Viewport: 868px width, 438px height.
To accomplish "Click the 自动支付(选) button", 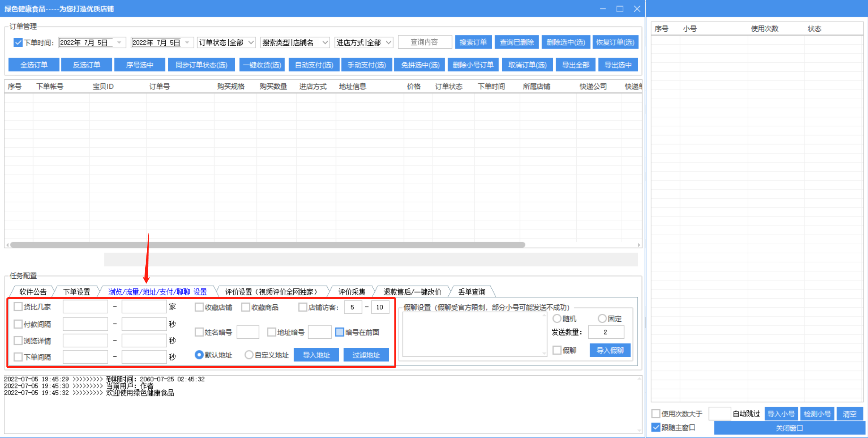I will pyautogui.click(x=314, y=65).
